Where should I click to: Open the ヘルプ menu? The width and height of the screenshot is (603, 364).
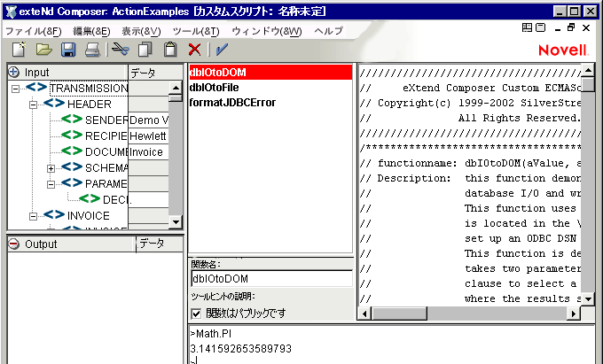pyautogui.click(x=328, y=31)
